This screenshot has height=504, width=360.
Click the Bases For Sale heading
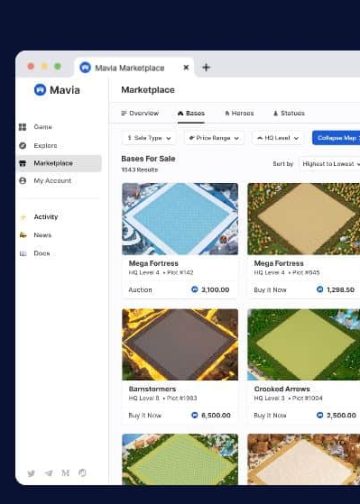coord(148,159)
